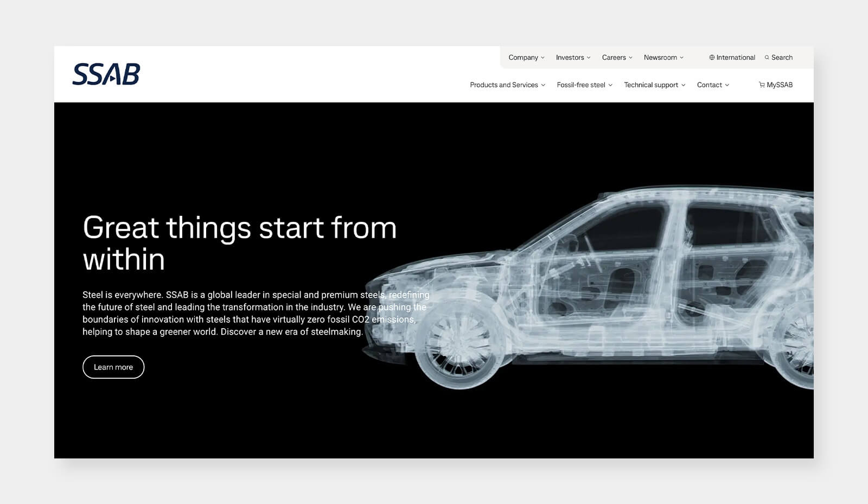Open the Fossil-free steel dropdown arrow
This screenshot has height=504, width=868.
point(610,85)
